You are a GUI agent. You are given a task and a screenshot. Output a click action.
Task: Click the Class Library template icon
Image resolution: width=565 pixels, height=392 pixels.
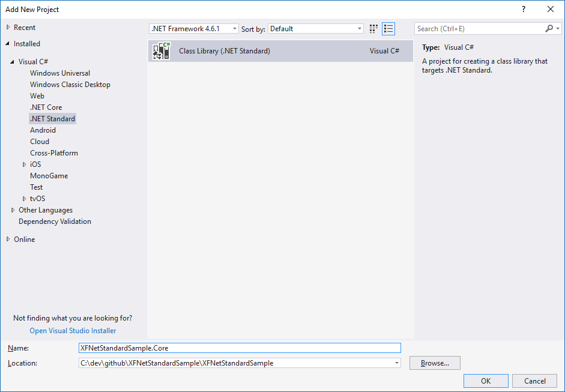[162, 51]
